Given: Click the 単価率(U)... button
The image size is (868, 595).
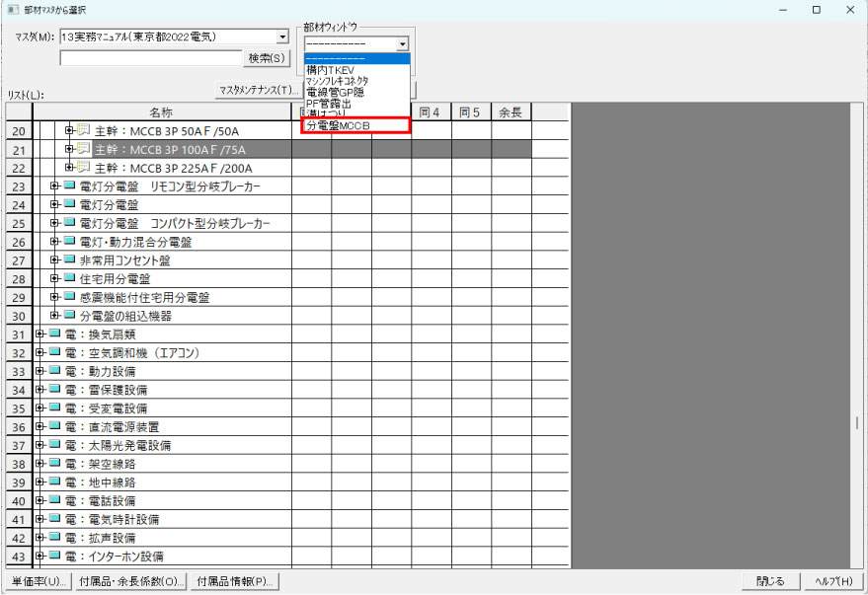Looking at the screenshot, I should [39, 581].
